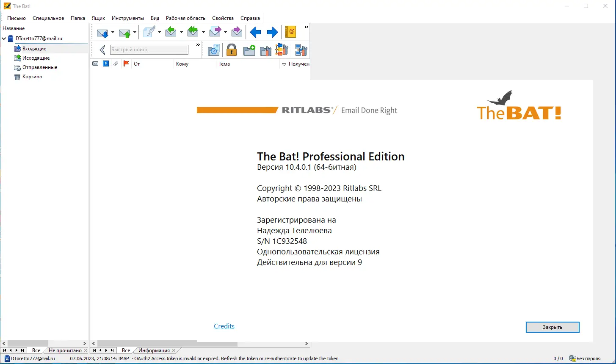This screenshot has height=364, width=616.
Task: Open account properties network tools icon
Action: tap(301, 50)
